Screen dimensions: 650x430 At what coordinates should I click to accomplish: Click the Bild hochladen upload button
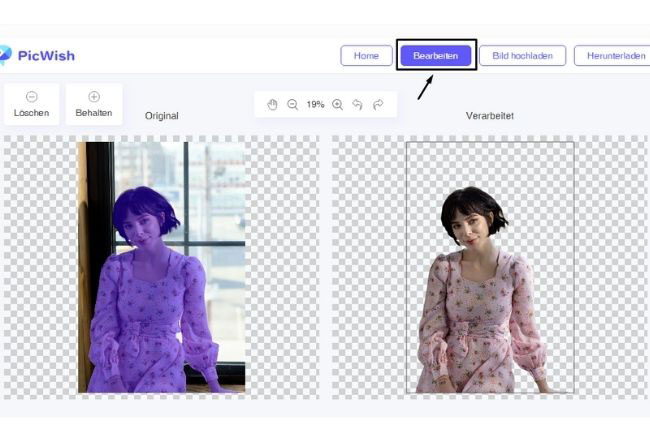pos(522,56)
